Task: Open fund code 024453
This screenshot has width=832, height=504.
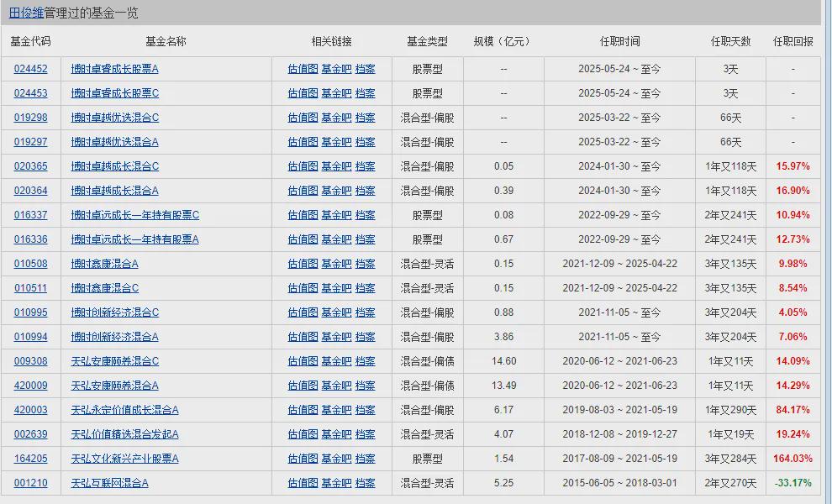Action: (31, 93)
